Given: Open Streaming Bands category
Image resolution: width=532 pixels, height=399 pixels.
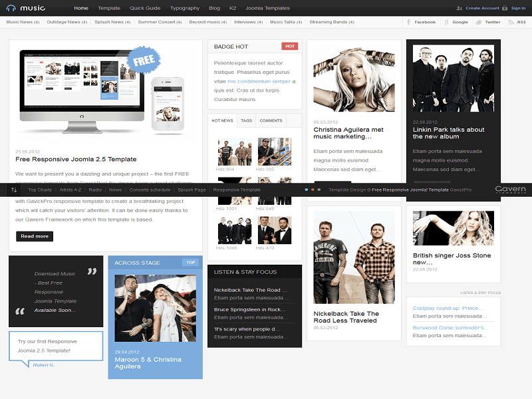Looking at the screenshot, I should [x=332, y=22].
